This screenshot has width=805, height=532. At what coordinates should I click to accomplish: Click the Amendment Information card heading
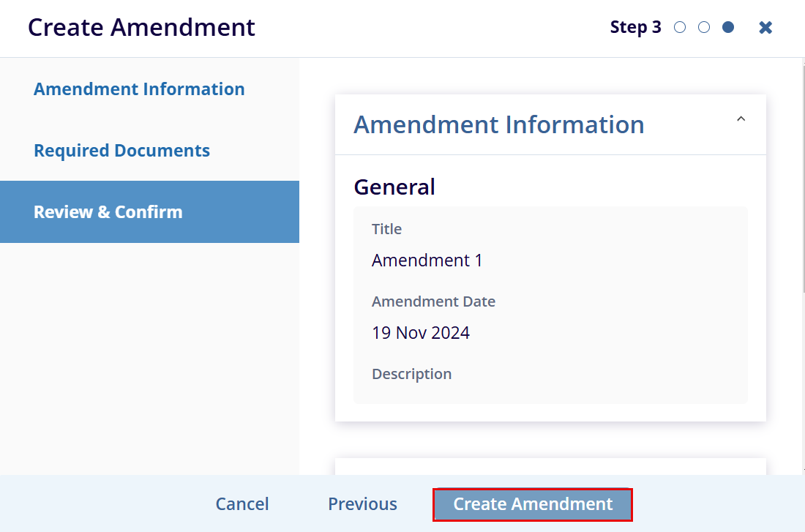pyautogui.click(x=498, y=124)
